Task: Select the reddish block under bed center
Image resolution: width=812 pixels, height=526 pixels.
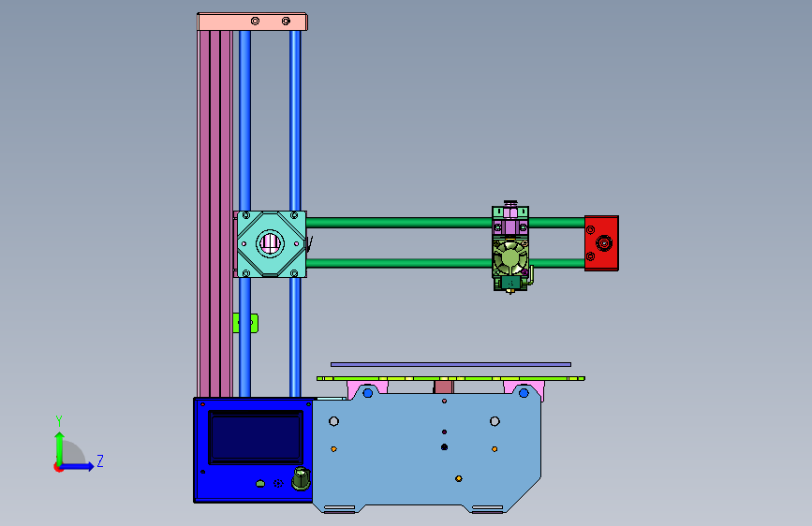Action: [444, 387]
